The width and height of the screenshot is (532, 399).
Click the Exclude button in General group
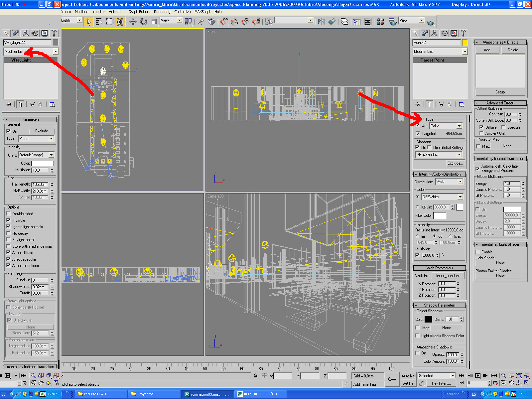point(42,131)
